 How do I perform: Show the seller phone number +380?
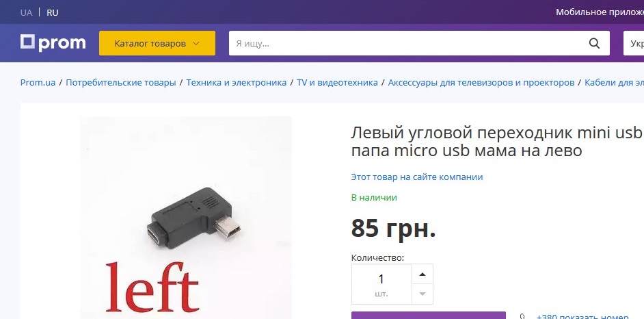582,317
